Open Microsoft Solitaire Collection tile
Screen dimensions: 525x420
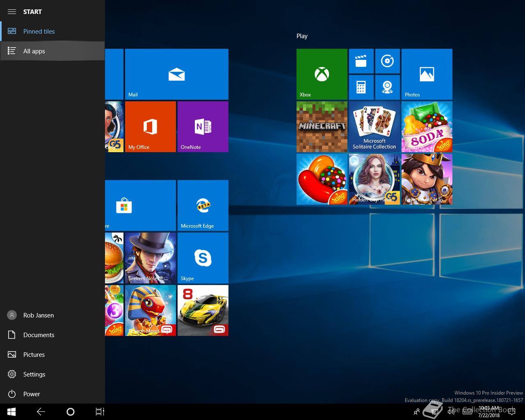click(x=374, y=127)
